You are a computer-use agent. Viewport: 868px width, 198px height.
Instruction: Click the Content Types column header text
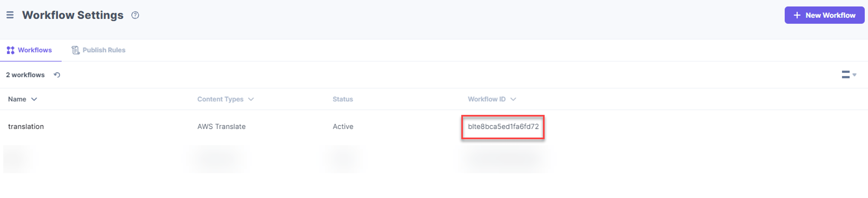pyautogui.click(x=220, y=99)
